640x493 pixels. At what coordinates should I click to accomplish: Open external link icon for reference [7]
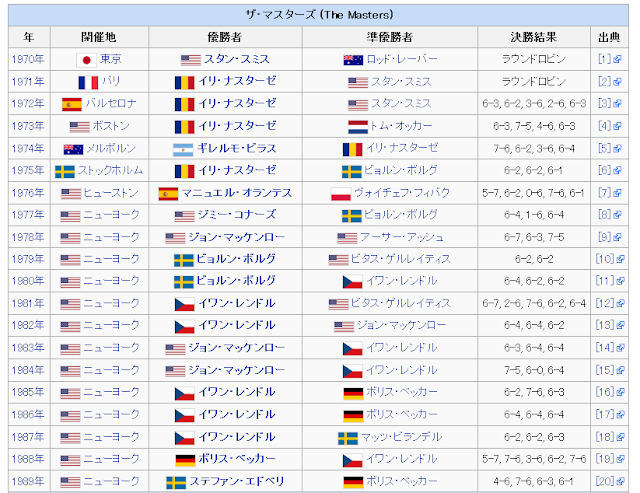tap(617, 193)
